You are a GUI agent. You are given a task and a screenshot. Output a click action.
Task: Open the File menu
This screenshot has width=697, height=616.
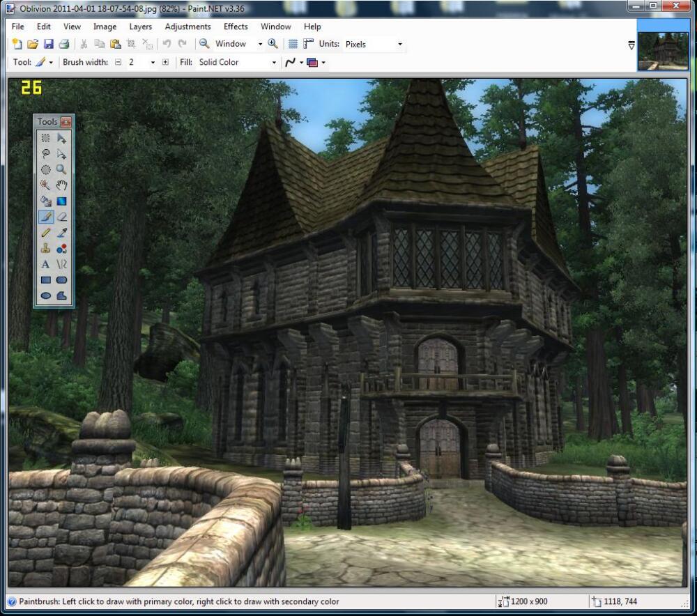pyautogui.click(x=18, y=26)
